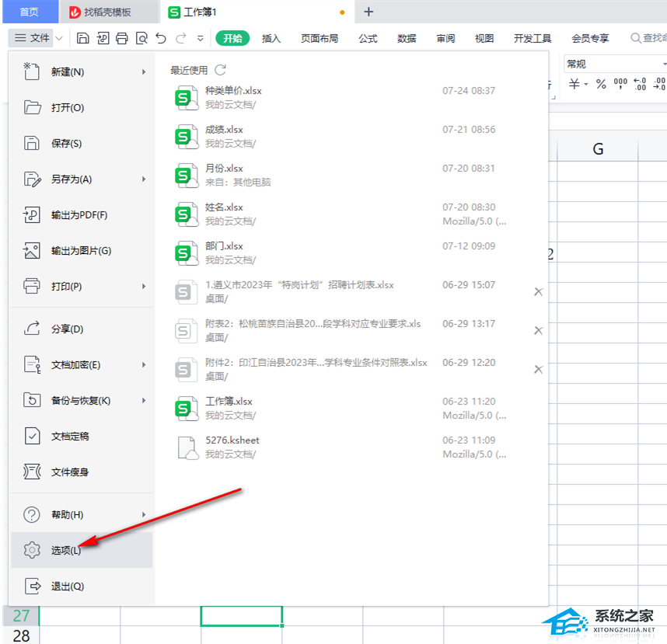Image resolution: width=667 pixels, height=644 pixels.
Task: Choose 分享(D) menu entry
Action: 82,329
